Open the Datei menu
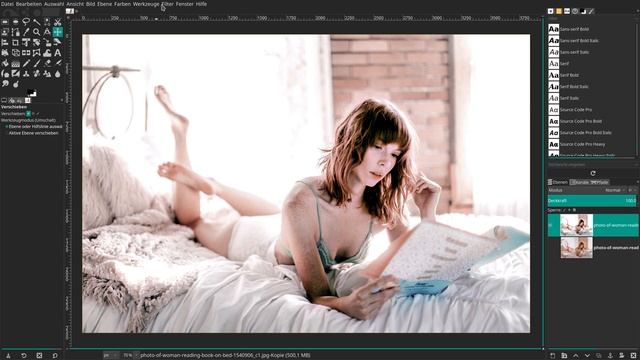The width and height of the screenshot is (640, 360). 7,4
